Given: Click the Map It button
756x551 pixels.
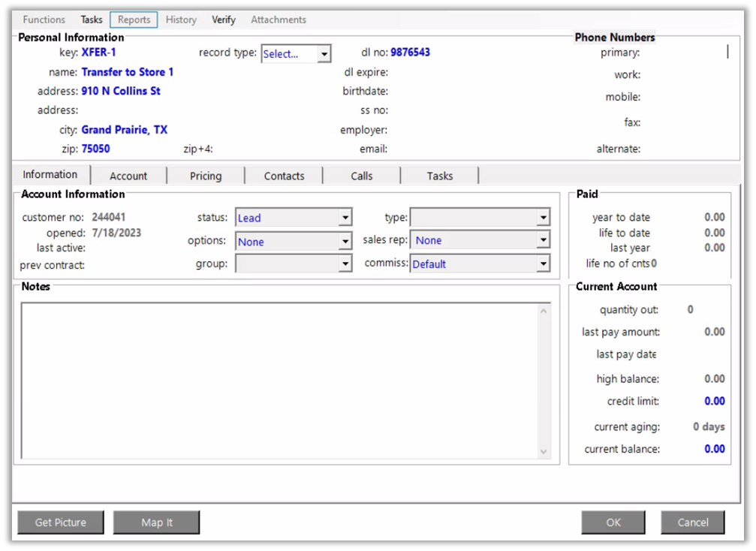Looking at the screenshot, I should pos(156,522).
